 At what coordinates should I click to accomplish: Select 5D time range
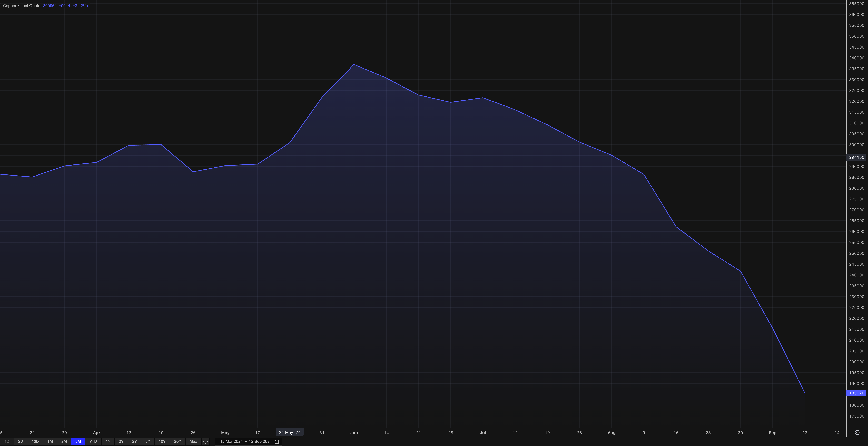pos(21,442)
